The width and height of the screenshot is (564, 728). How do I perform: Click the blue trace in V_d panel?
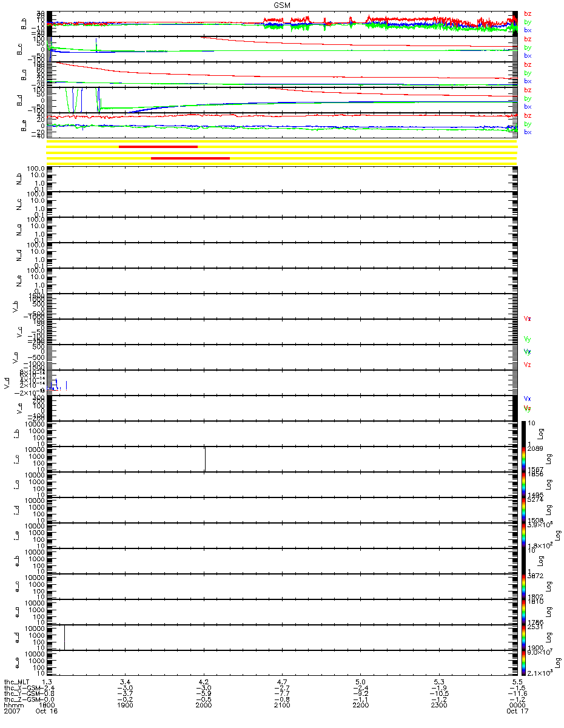coord(56,384)
